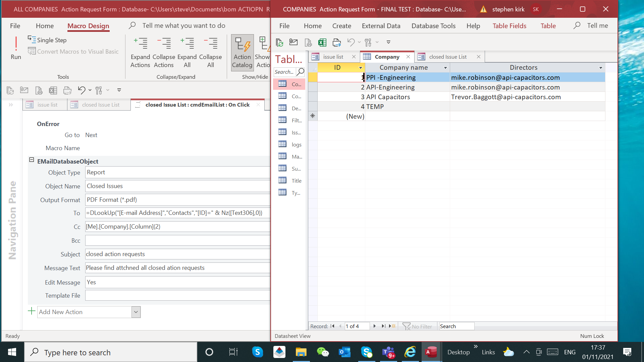Open the Directors column filter dropdown
Image resolution: width=644 pixels, height=362 pixels.
point(600,67)
